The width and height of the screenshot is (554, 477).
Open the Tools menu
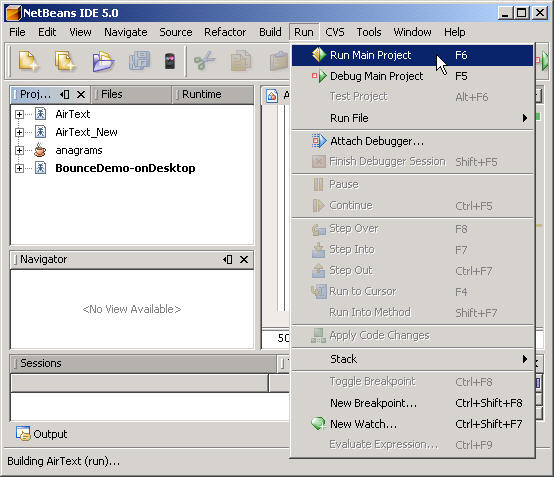tap(369, 32)
